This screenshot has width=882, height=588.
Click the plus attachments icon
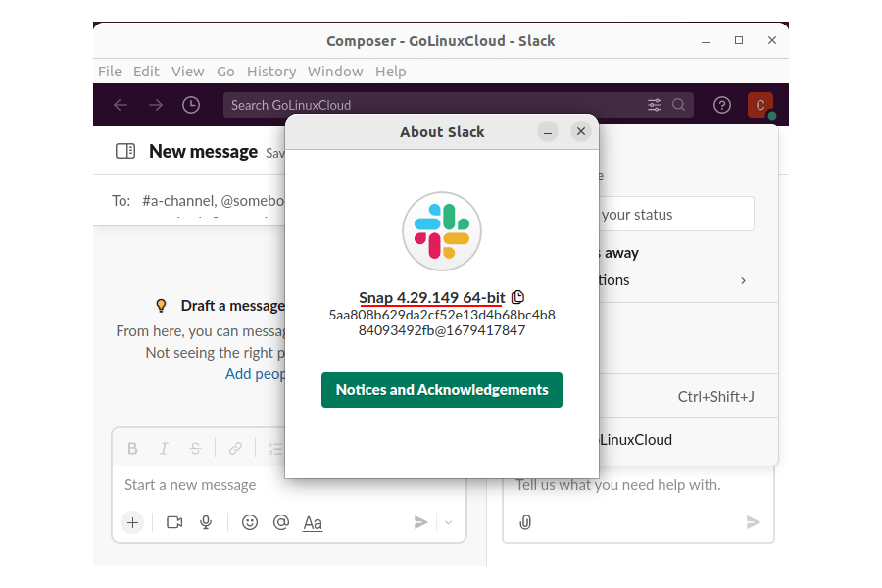pyautogui.click(x=132, y=522)
